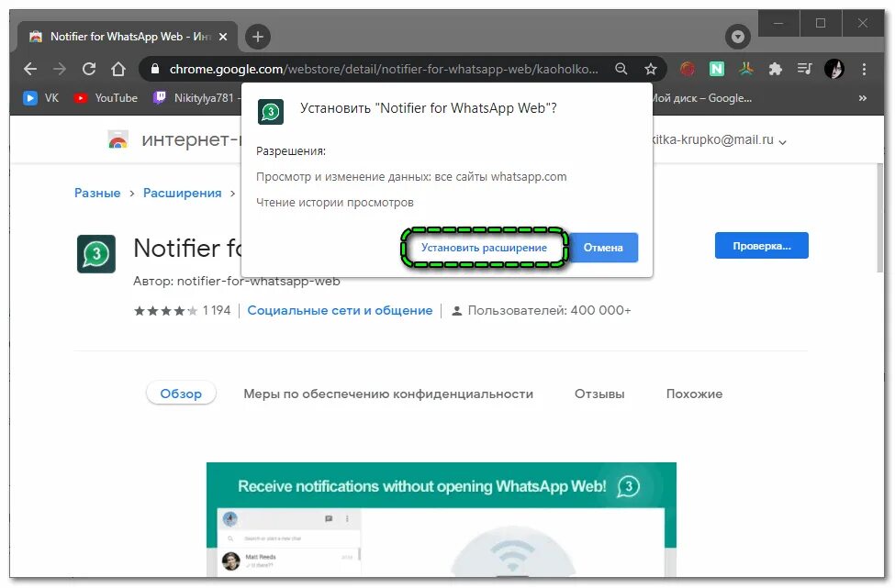The width and height of the screenshot is (895, 588).
Task: Open Социальные сети и общение category
Action: tap(340, 310)
